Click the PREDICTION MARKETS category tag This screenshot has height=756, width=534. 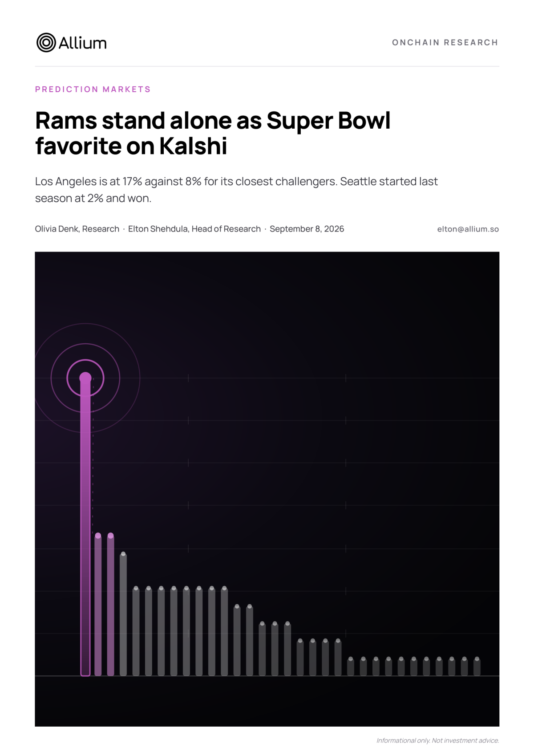click(93, 89)
